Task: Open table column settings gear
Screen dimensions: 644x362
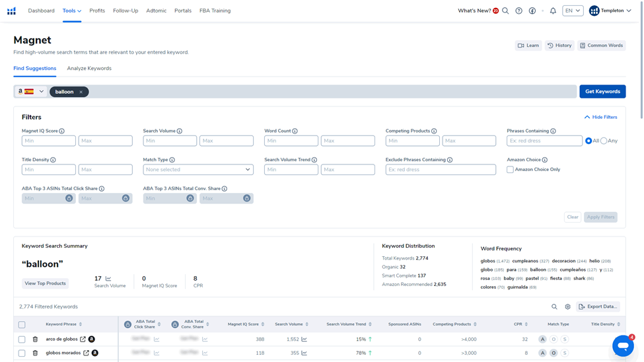Action: [x=567, y=307]
